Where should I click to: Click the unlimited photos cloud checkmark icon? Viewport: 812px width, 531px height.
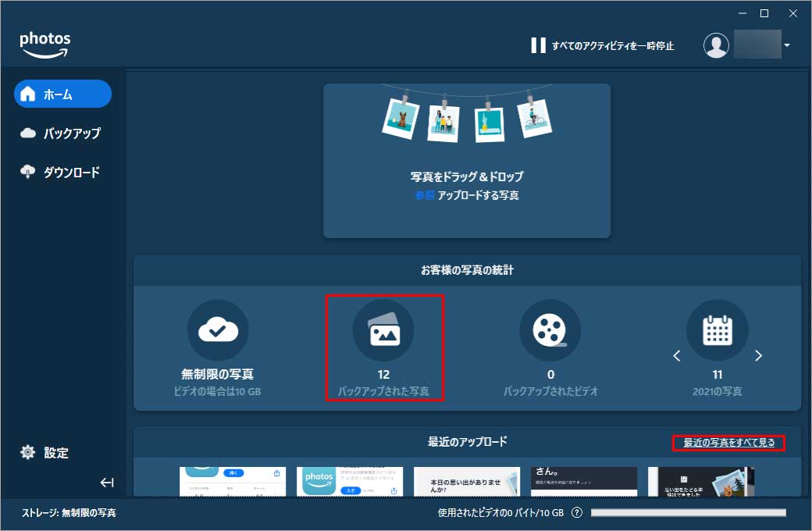coord(218,330)
